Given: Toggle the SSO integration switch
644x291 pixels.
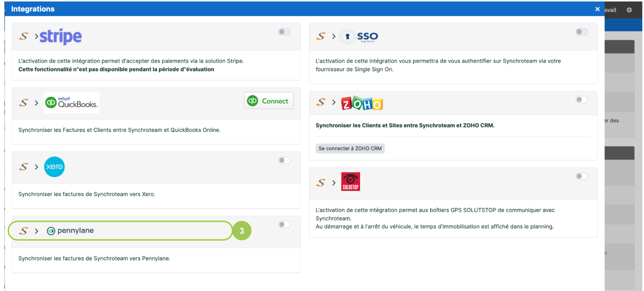Looking at the screenshot, I should pos(581,32).
